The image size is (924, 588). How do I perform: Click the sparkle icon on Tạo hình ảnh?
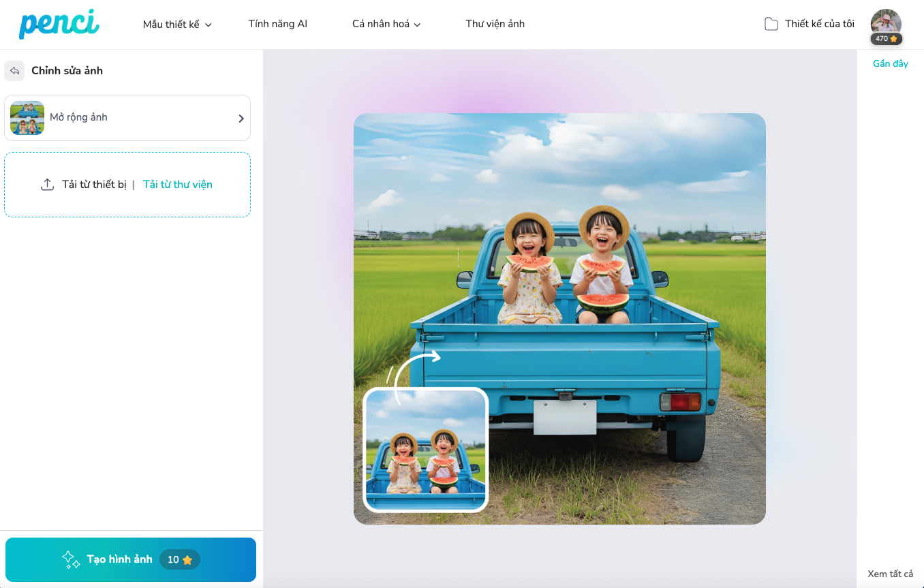(x=71, y=559)
